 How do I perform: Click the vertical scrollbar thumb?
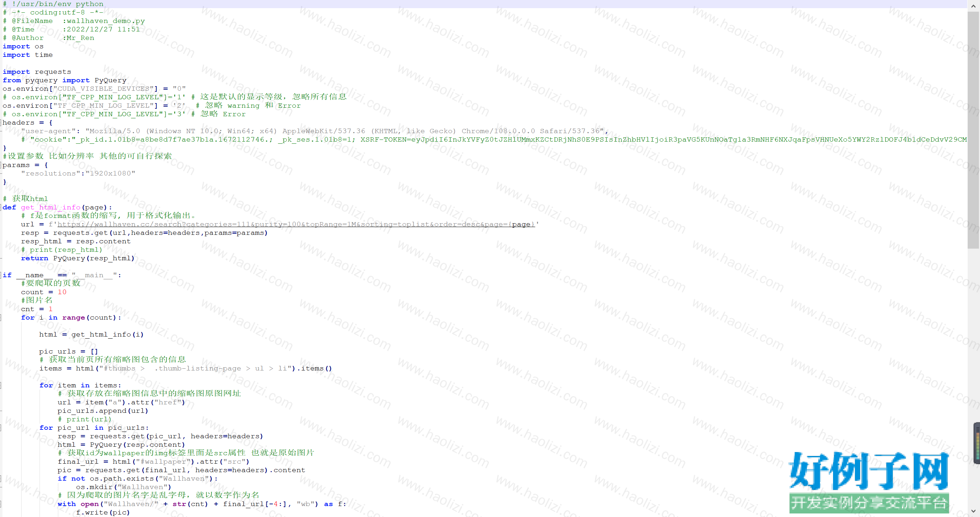coord(974,130)
